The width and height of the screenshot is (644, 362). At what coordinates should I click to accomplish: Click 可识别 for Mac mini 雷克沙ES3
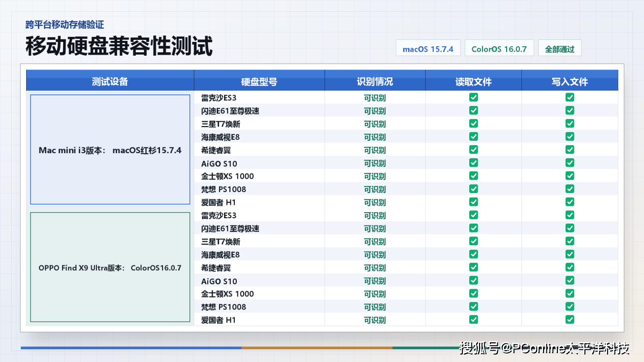pyautogui.click(x=375, y=98)
